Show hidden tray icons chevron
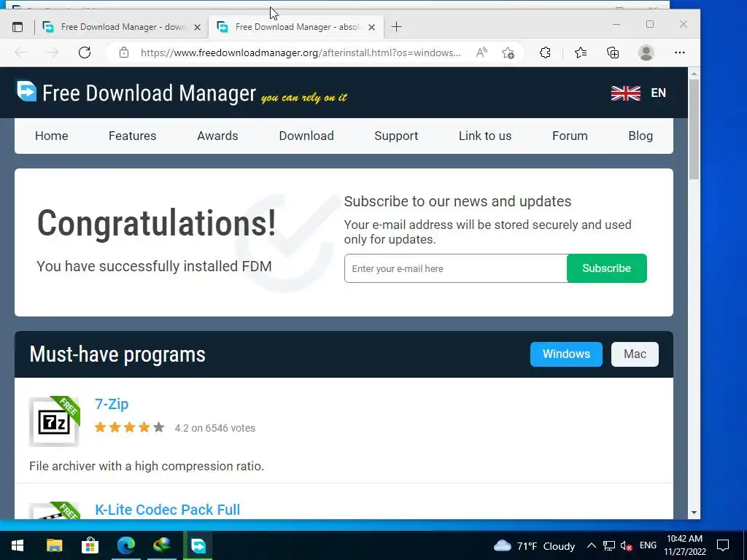Viewport: 747px width, 560px height. 591,545
